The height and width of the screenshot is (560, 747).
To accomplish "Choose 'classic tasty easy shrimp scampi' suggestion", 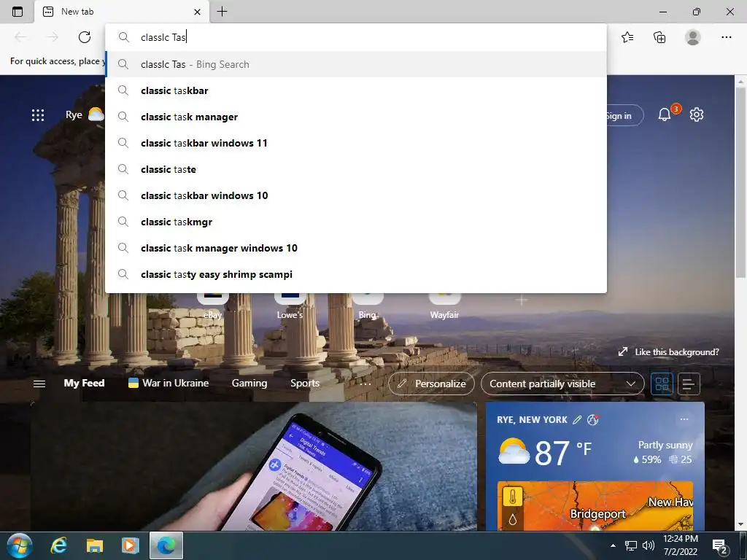I will [355, 274].
